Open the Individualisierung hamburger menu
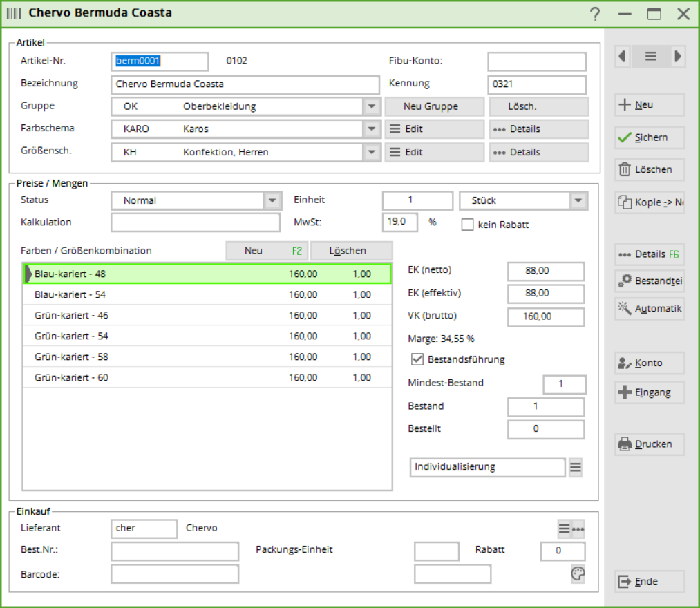700x608 pixels. (575, 468)
